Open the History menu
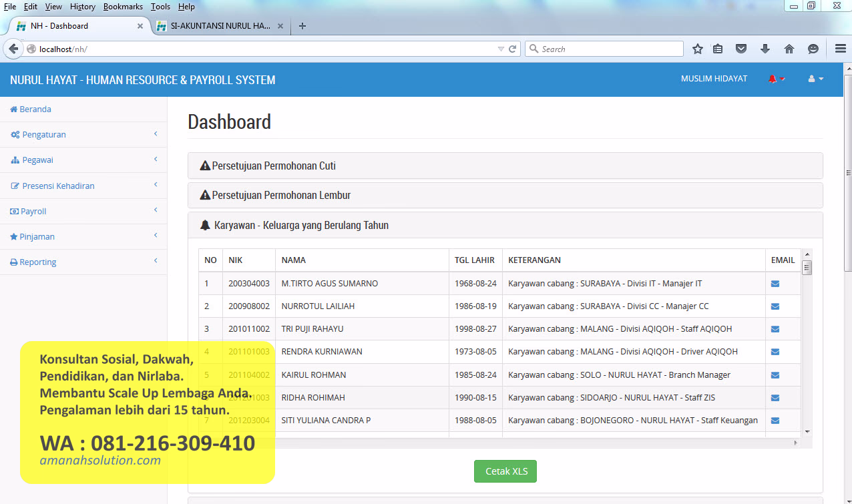Screen dimensions: 852x504 tap(83, 7)
